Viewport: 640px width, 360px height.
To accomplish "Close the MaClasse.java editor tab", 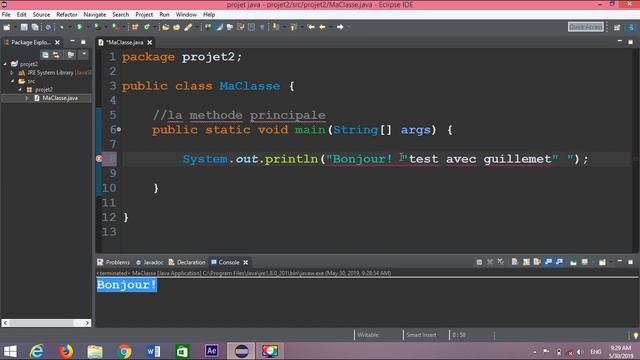I will pyautogui.click(x=150, y=42).
